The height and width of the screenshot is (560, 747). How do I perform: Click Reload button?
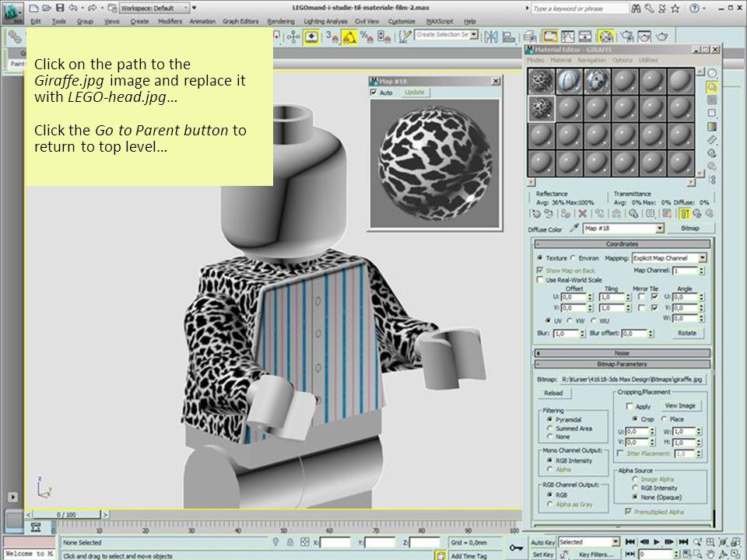pos(553,393)
